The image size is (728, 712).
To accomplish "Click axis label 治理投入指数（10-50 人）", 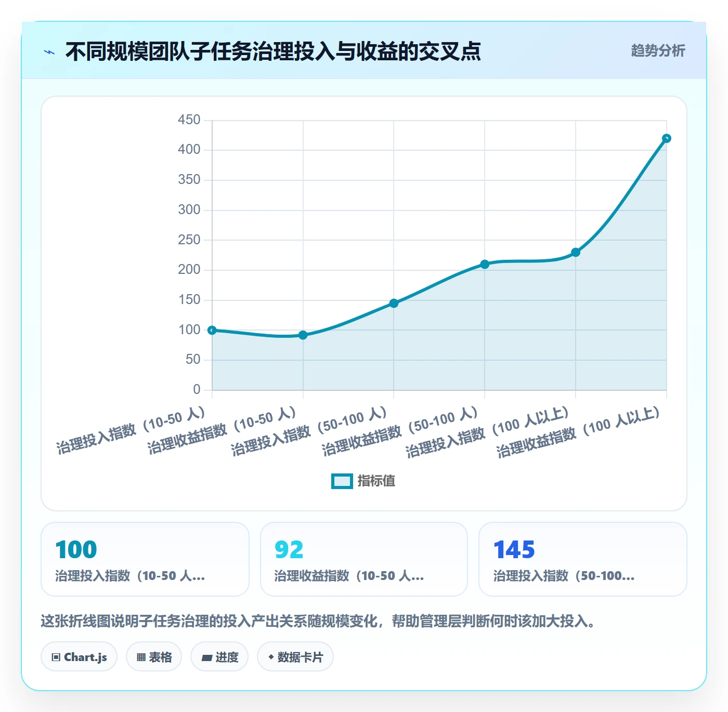I will click(131, 431).
